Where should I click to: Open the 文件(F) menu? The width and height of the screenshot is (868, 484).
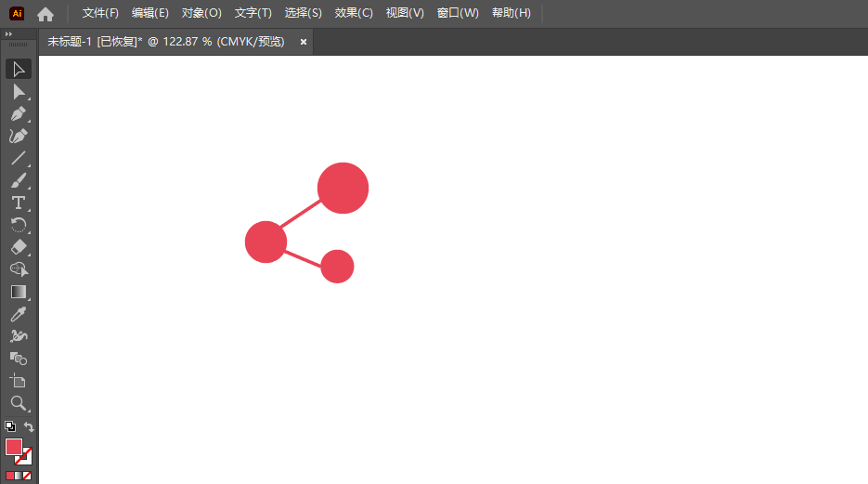tap(100, 13)
